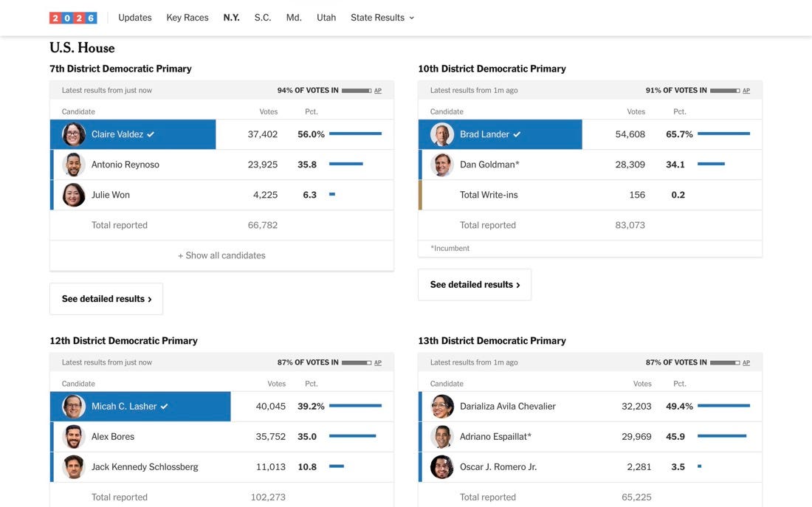Viewport: 812px width, 507px height.
Task: Go to Key Races section
Action: pyautogui.click(x=187, y=18)
